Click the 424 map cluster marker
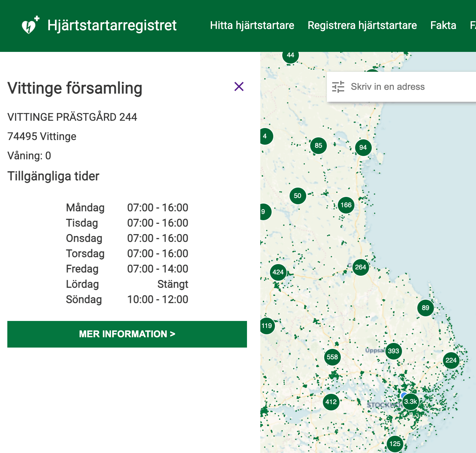 (x=278, y=272)
